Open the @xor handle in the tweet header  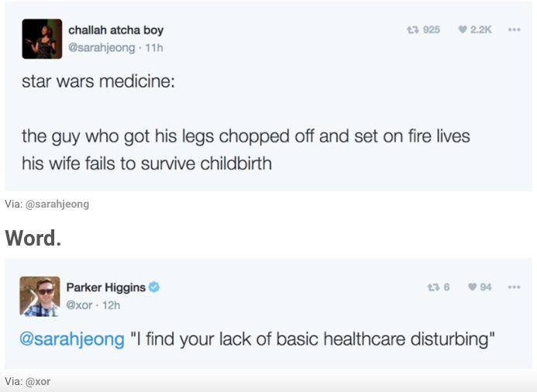click(82, 304)
